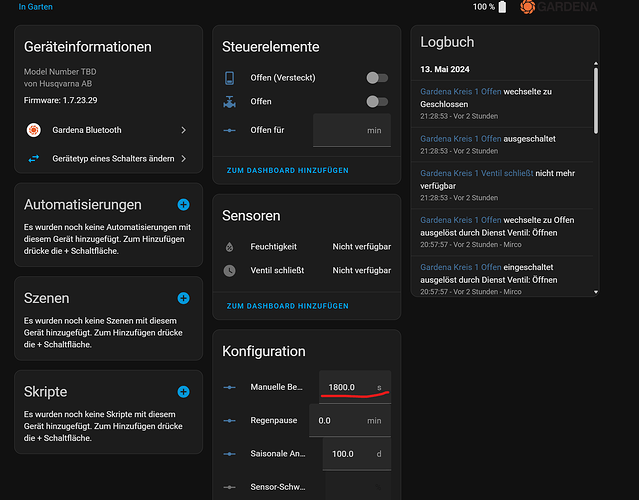Create a new script with plus icon
639x500 pixels.
183,392
